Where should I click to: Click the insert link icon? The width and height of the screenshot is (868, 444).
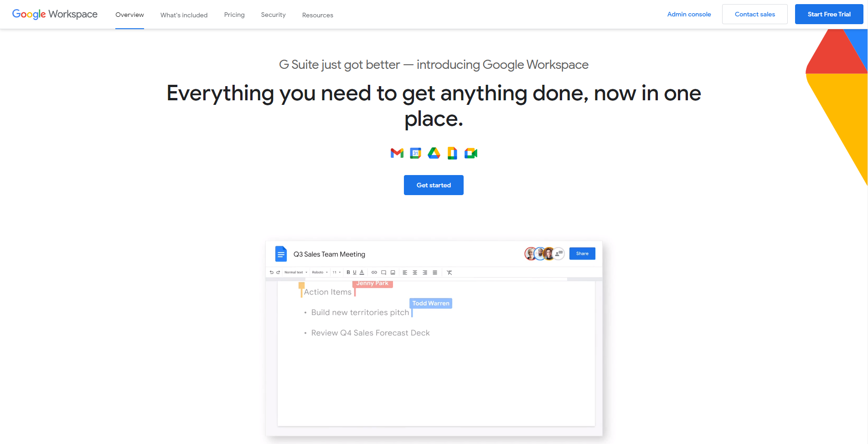pos(374,272)
